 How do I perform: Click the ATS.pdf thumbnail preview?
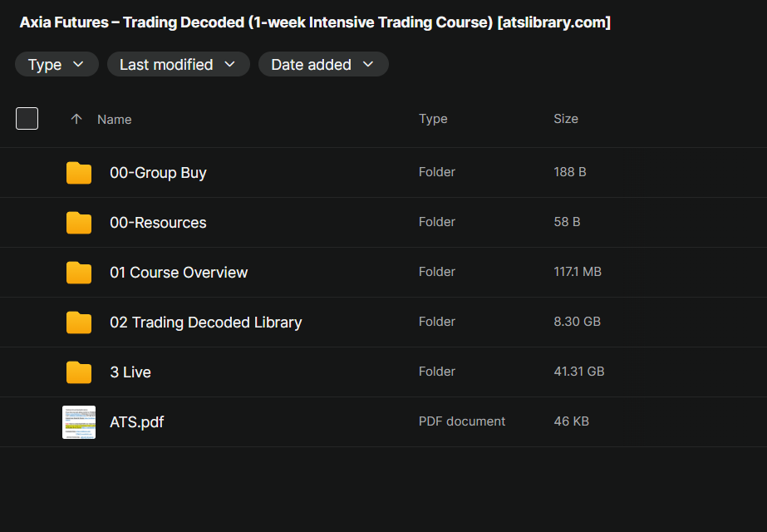79,422
